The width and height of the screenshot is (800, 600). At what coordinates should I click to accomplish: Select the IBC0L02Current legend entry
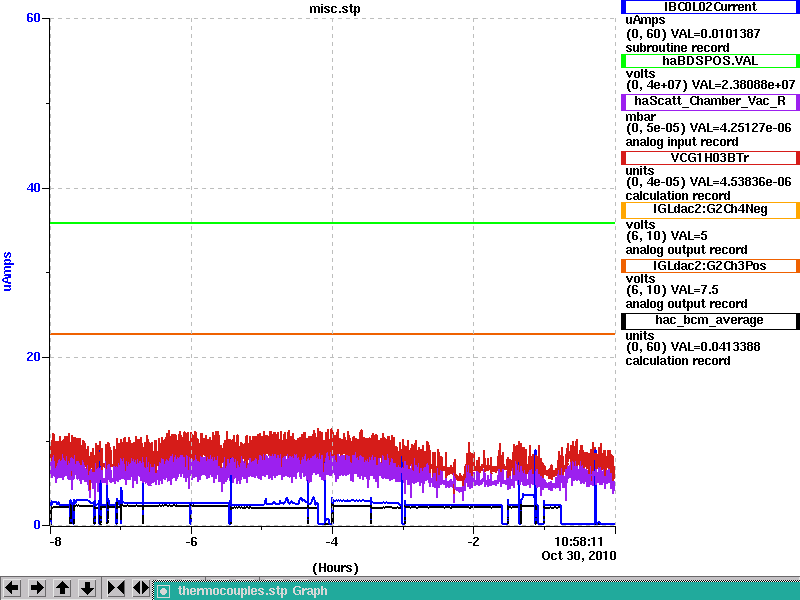710,7
